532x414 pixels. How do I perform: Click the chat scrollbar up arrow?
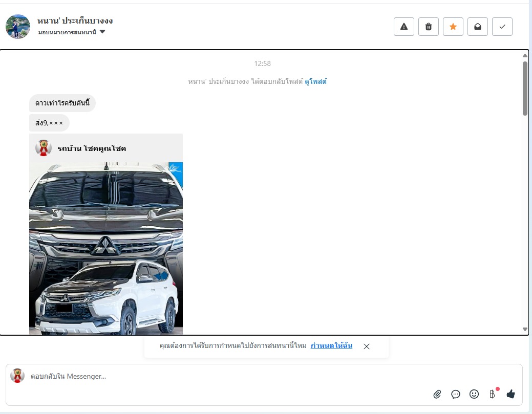point(525,55)
